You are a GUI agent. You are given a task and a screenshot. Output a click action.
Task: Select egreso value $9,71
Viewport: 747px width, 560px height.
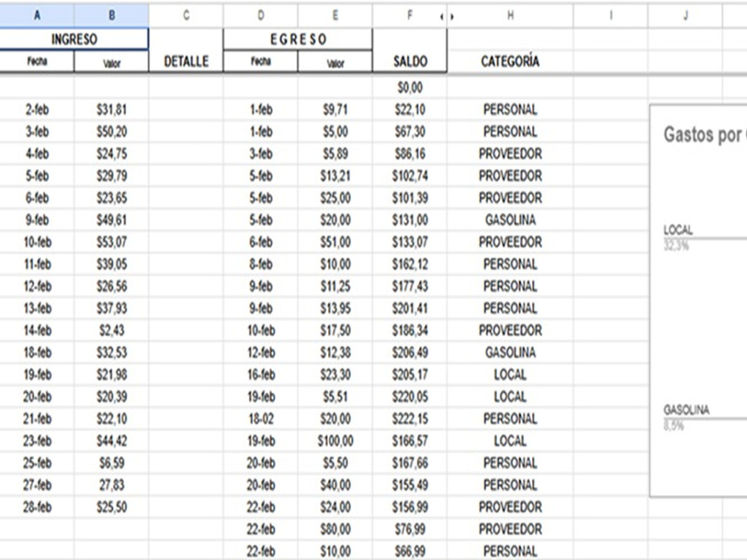tap(335, 110)
